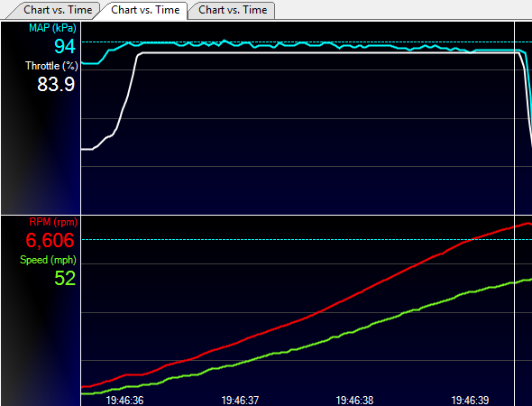Click the 19:46:38 time axis label
Screen dimensions: 532x406
click(x=354, y=401)
